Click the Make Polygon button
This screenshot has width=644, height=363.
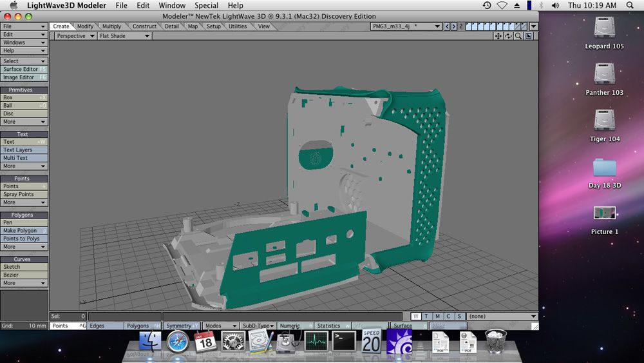[24, 231]
